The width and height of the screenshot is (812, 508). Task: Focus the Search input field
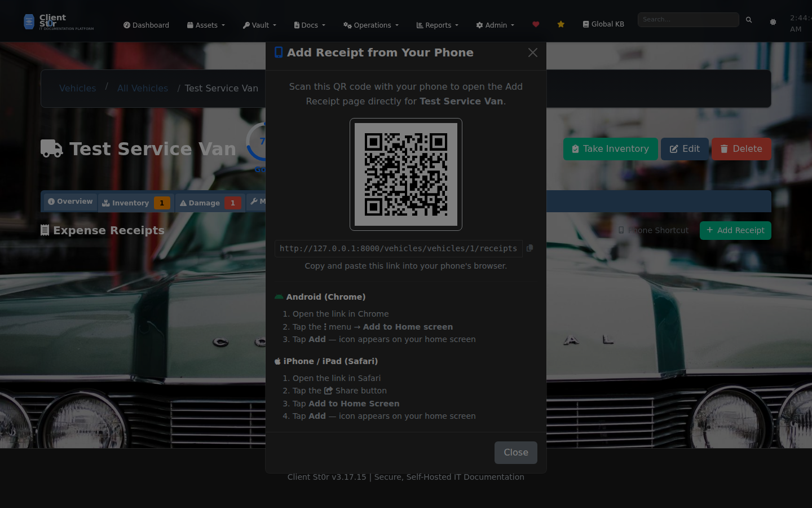(688, 19)
